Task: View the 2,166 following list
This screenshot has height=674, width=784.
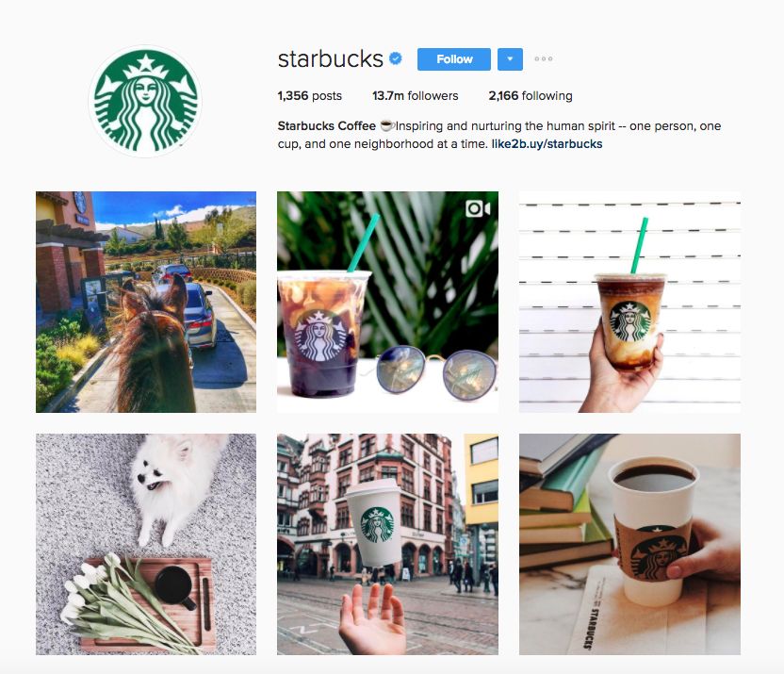Action: pyautogui.click(x=531, y=95)
